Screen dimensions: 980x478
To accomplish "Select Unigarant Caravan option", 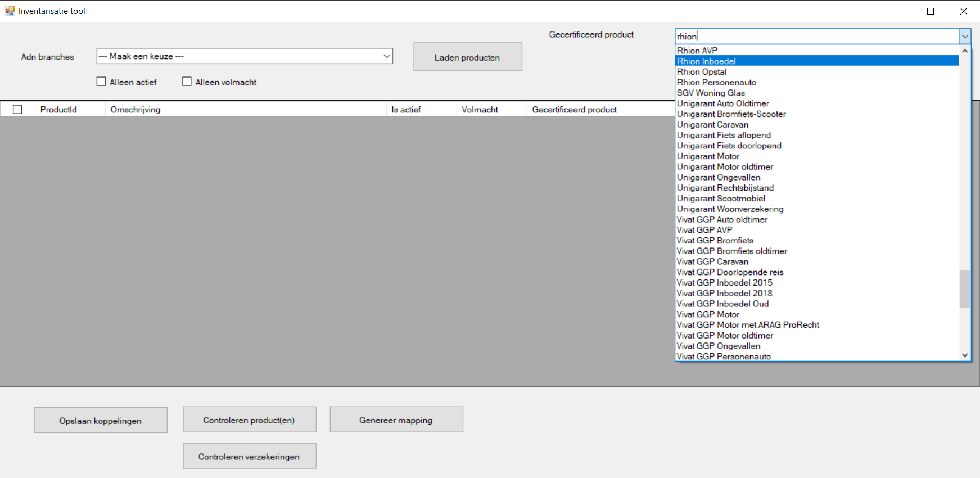I will 817,125.
